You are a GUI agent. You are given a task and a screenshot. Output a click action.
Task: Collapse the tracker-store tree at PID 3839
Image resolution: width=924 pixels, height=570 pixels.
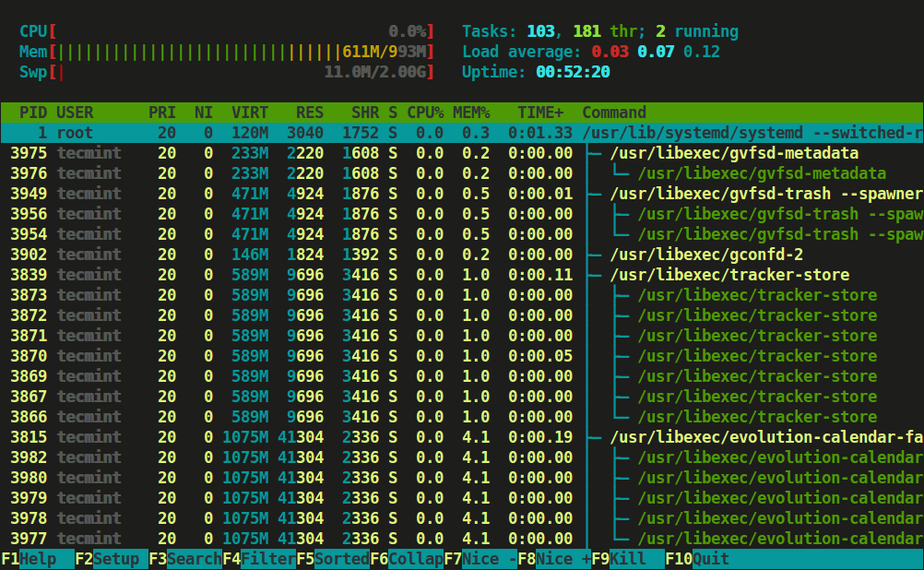(x=462, y=275)
